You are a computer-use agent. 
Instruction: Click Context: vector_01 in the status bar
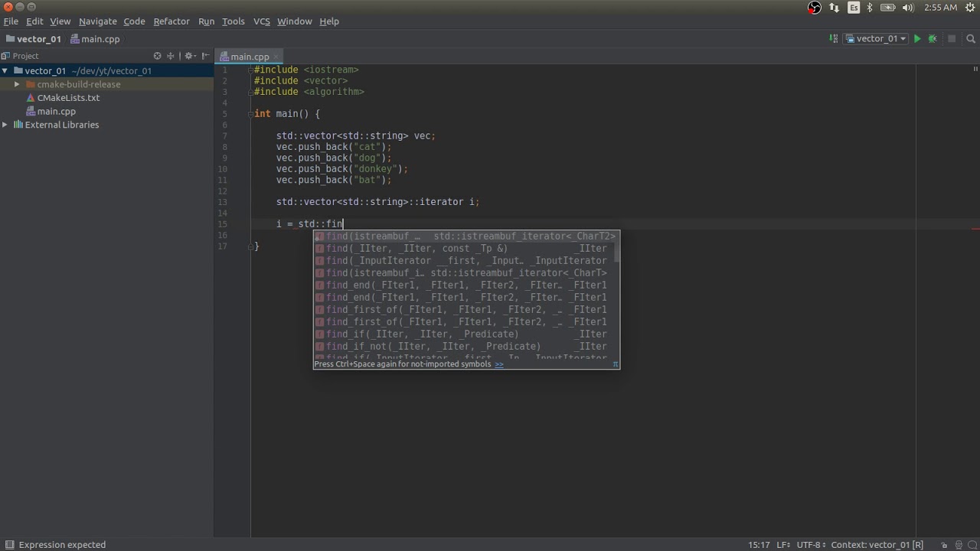pos(877,544)
